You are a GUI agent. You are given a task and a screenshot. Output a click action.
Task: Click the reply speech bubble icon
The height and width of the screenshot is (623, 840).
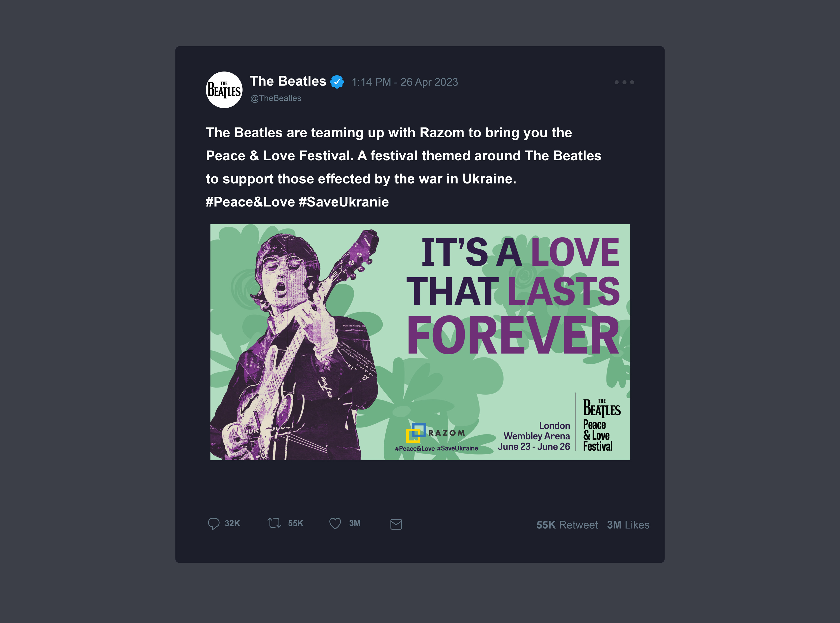pyautogui.click(x=213, y=523)
